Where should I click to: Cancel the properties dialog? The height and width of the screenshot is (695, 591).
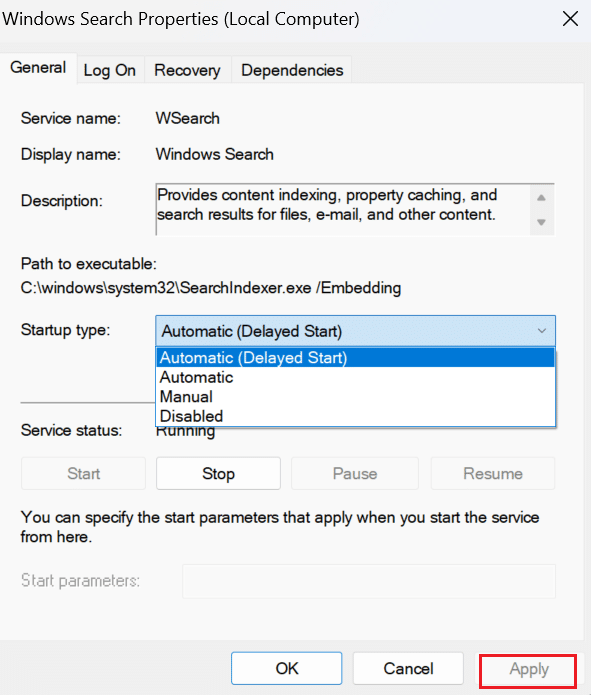[x=408, y=668]
